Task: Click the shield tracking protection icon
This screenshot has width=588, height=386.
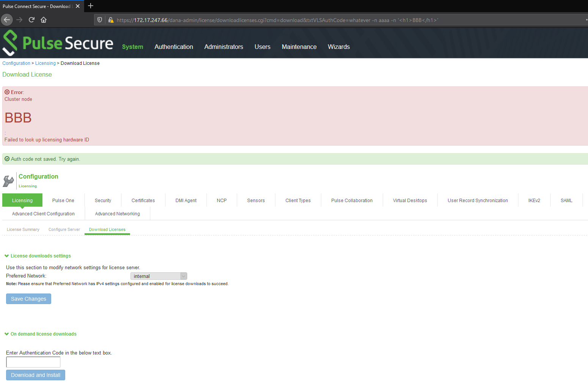Action: tap(100, 20)
